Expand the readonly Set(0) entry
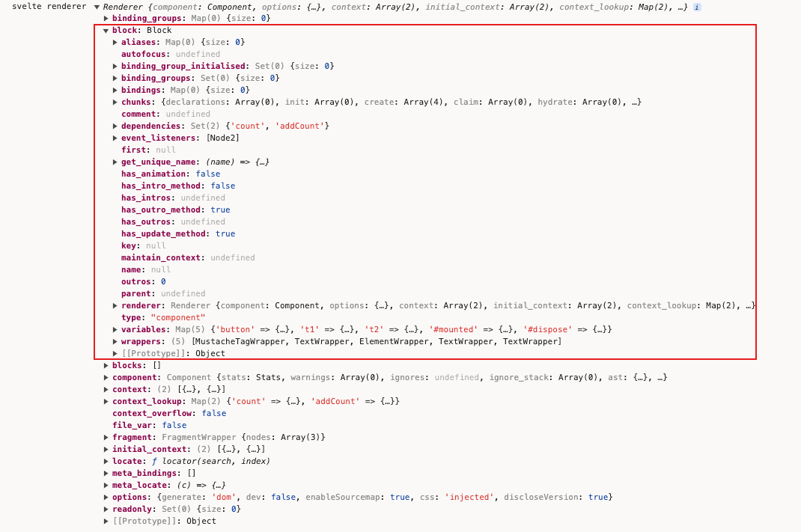Screen dimensions: 801x532 (106, 510)
